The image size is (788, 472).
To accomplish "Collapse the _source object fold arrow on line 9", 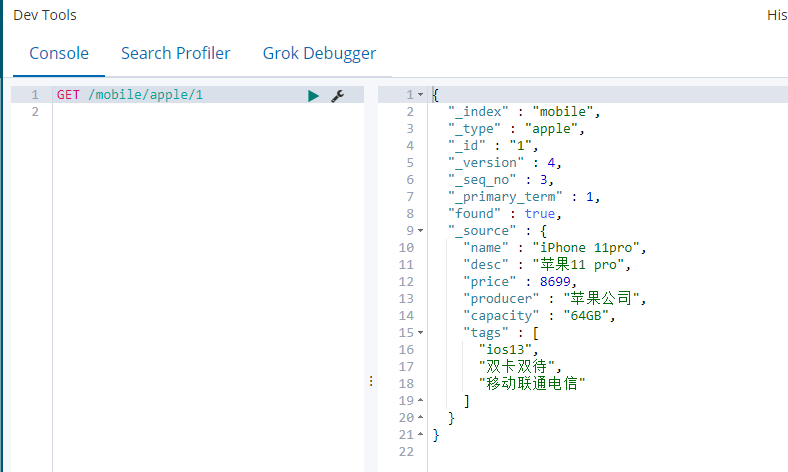I will (x=421, y=231).
